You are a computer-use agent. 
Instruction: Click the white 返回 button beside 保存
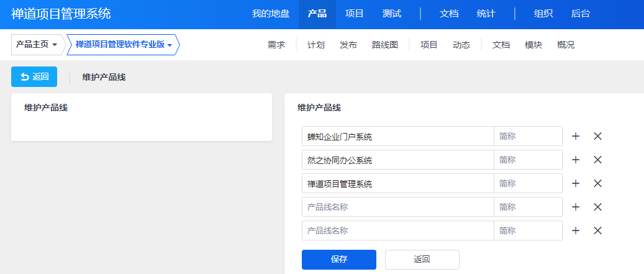point(422,260)
